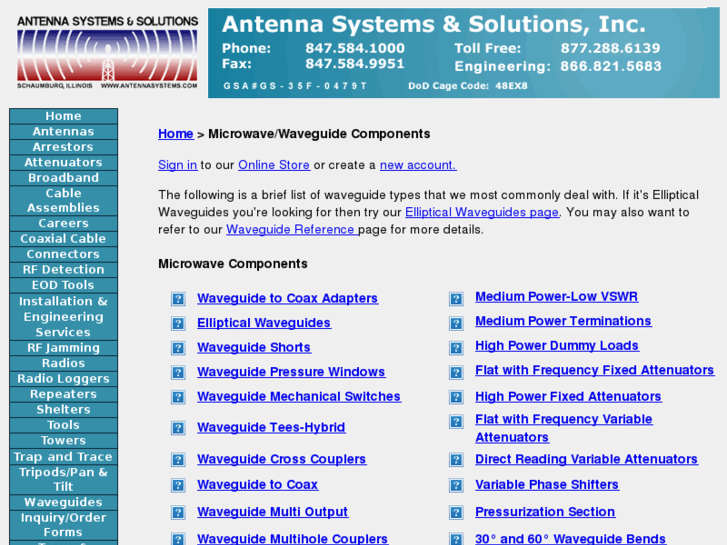Click the icon beside High Power Fixed Attenuators

(456, 397)
